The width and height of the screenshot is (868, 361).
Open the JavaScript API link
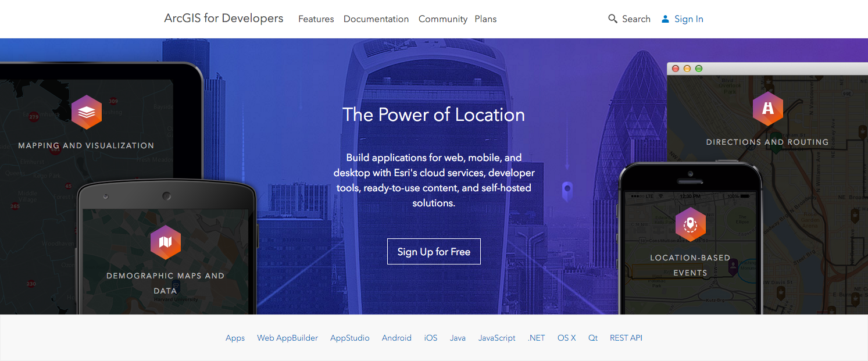[x=496, y=338]
